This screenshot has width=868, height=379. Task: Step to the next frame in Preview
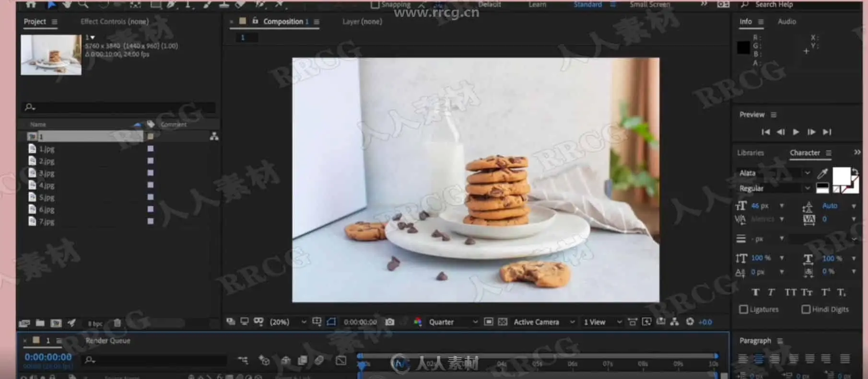point(811,132)
